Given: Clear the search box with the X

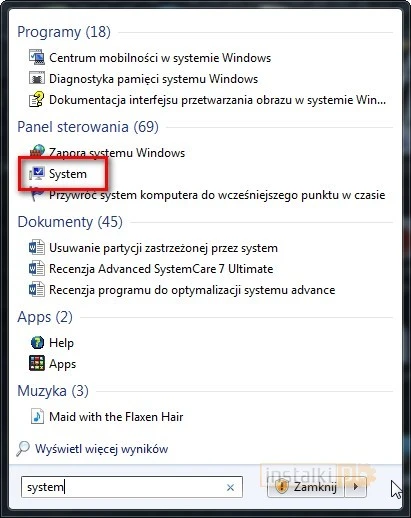Looking at the screenshot, I should (x=230, y=487).
